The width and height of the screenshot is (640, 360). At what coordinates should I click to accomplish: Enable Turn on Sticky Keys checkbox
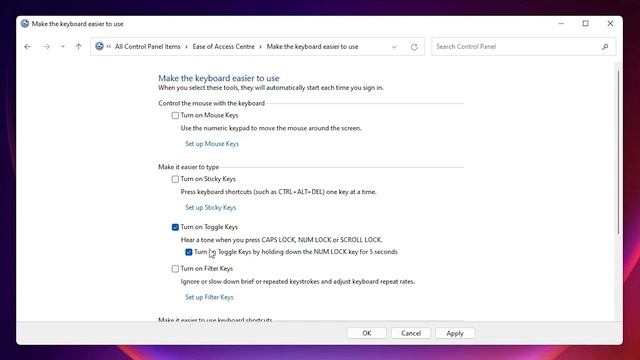coord(175,179)
